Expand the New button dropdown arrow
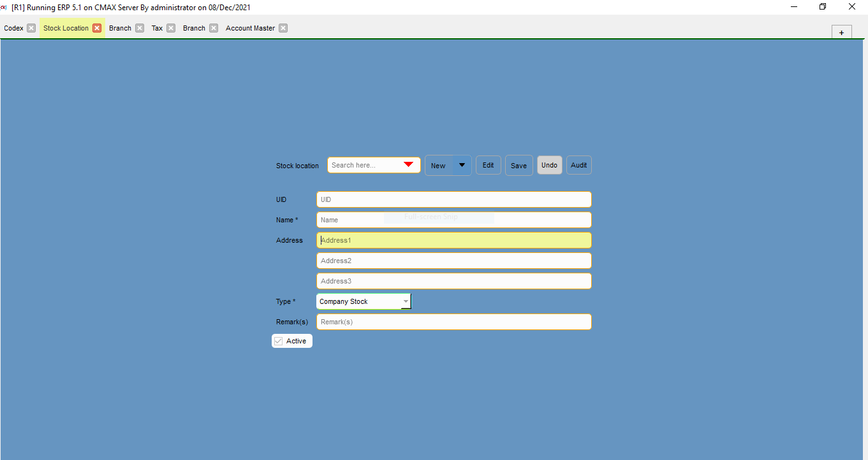Screen dimensions: 868x460 click(462, 165)
